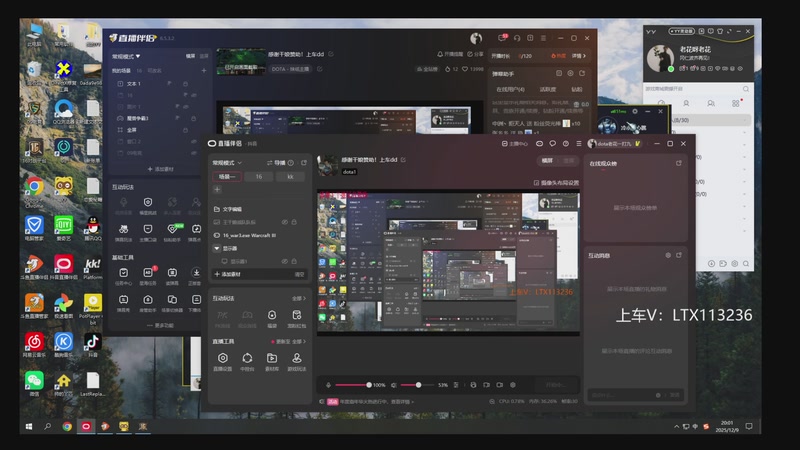Toggle lock on 显示器1 source

point(294,261)
